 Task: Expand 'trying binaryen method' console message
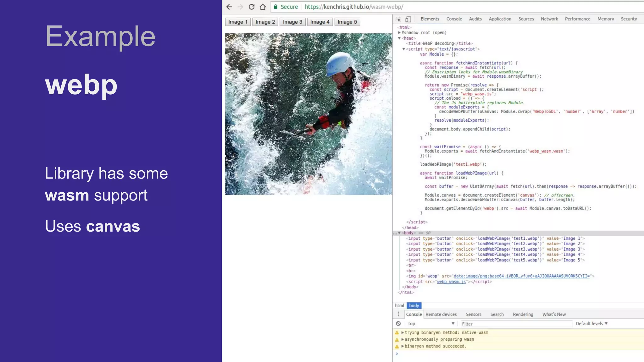click(402, 333)
